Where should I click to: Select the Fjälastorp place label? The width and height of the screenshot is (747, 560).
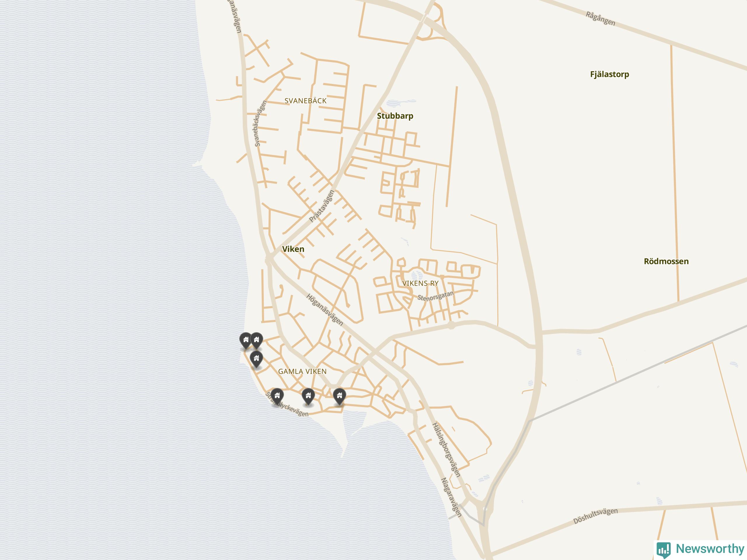tap(610, 74)
